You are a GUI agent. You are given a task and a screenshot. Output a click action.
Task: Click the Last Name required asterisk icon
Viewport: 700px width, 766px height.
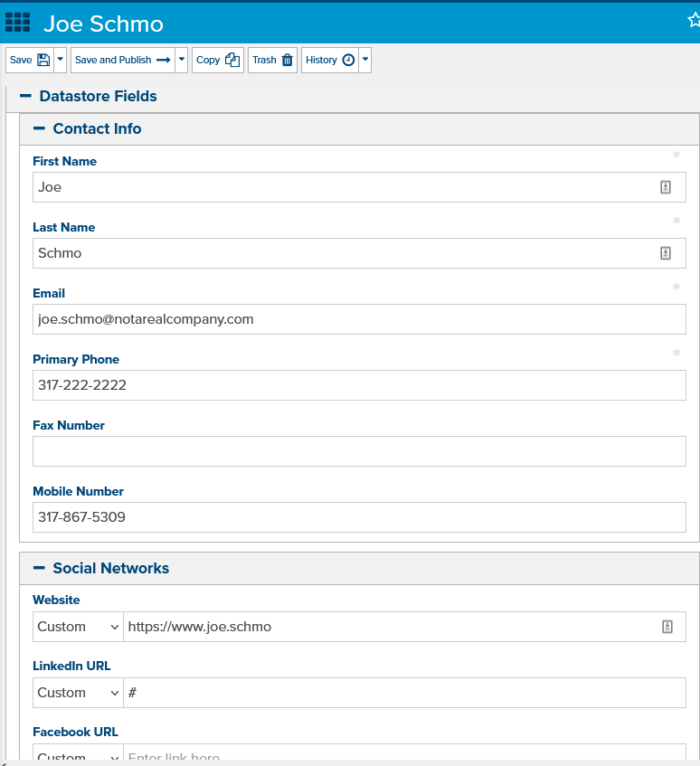point(676,221)
